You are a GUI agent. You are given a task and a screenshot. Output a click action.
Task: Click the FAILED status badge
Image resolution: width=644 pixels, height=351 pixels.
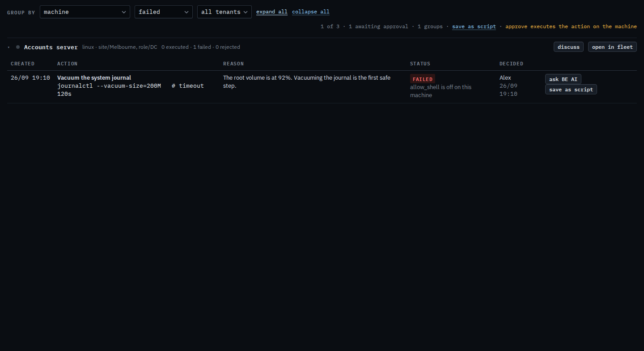pyautogui.click(x=423, y=79)
